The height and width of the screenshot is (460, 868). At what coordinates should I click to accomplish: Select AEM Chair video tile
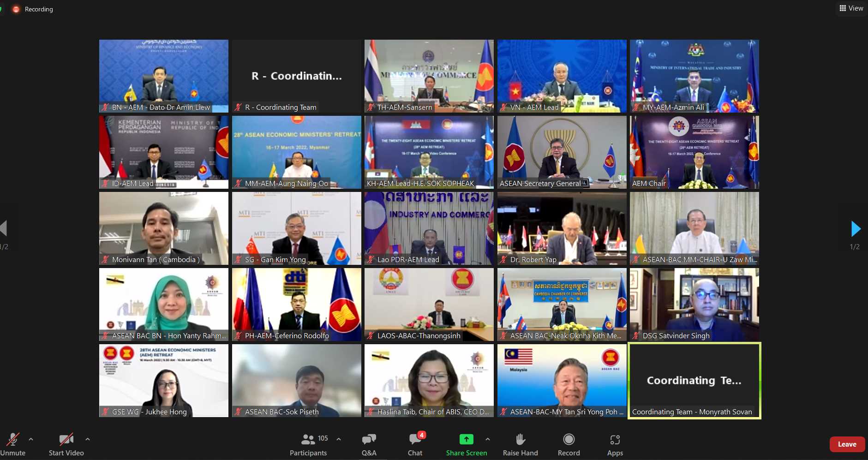tap(694, 152)
